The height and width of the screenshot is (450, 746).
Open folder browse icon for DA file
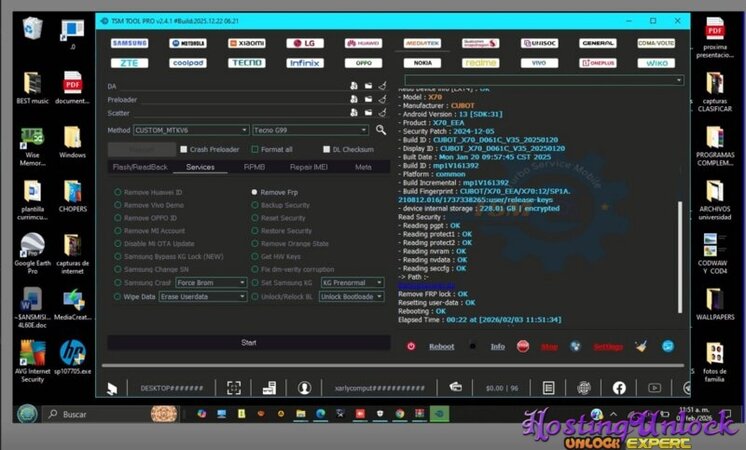tap(368, 86)
